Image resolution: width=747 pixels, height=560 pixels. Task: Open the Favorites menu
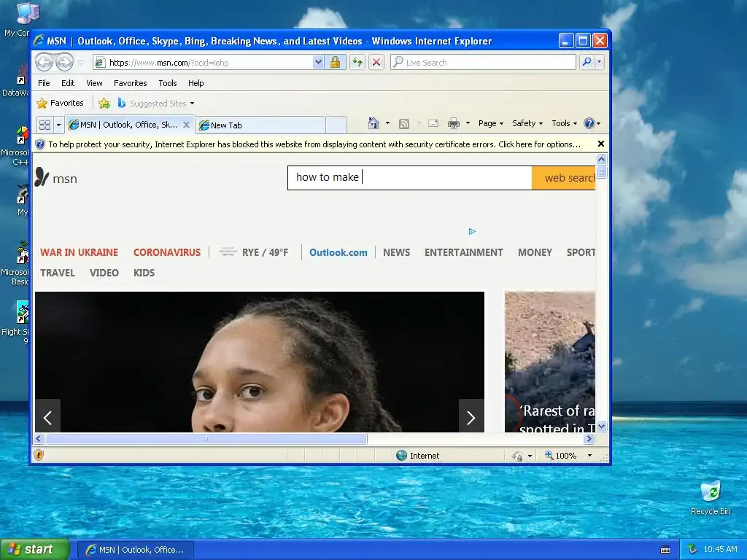click(x=130, y=83)
